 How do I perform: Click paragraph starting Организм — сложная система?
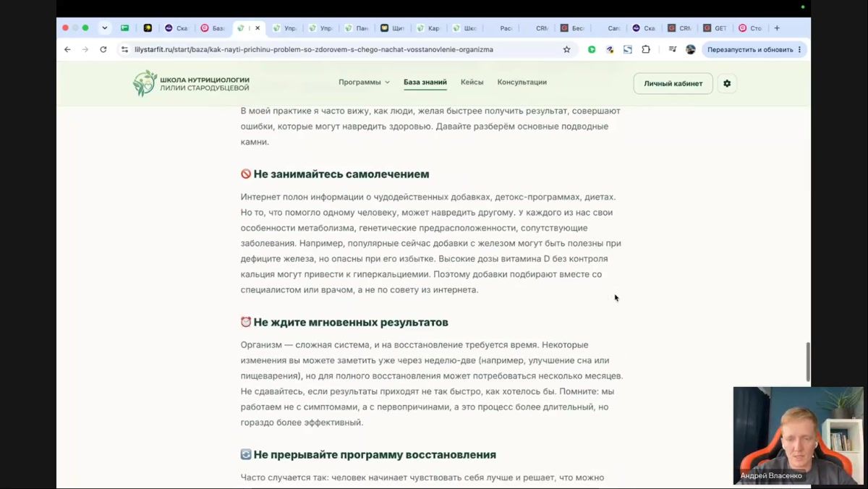(x=432, y=383)
